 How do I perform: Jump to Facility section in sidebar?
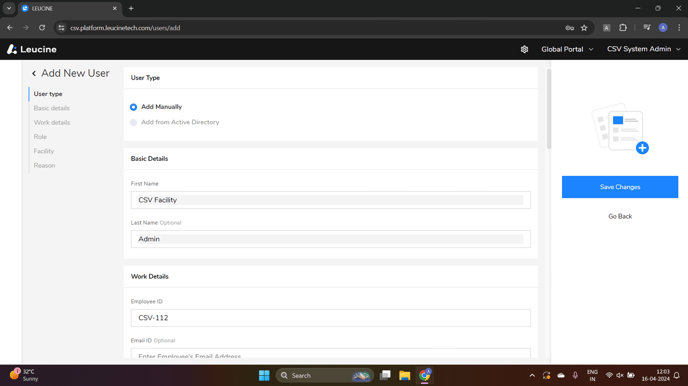44,151
